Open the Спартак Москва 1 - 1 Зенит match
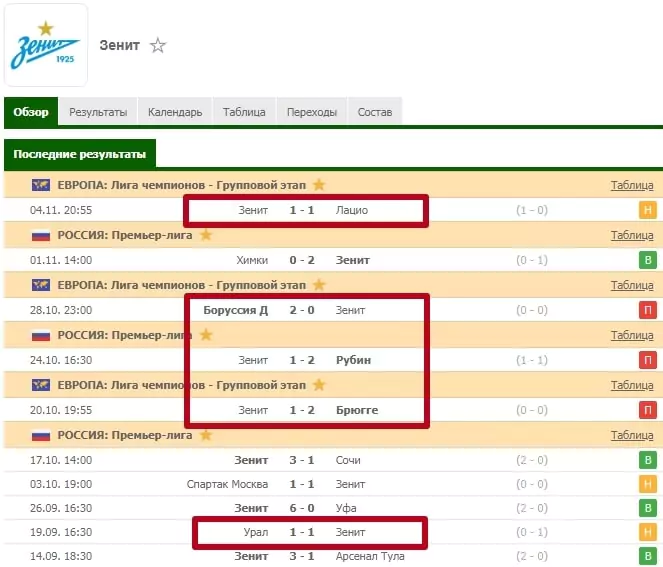Image resolution: width=663 pixels, height=567 pixels. point(334,484)
